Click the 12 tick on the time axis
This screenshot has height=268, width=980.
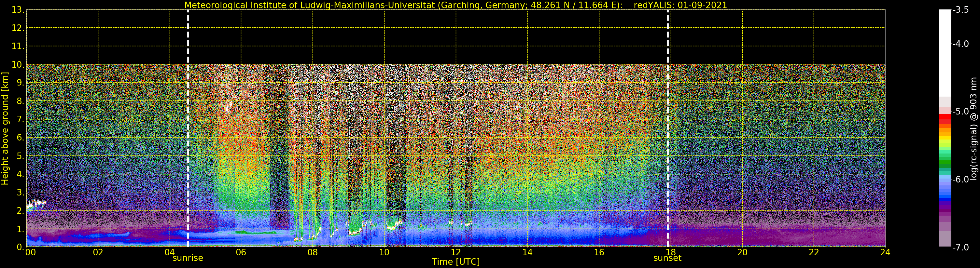456,252
